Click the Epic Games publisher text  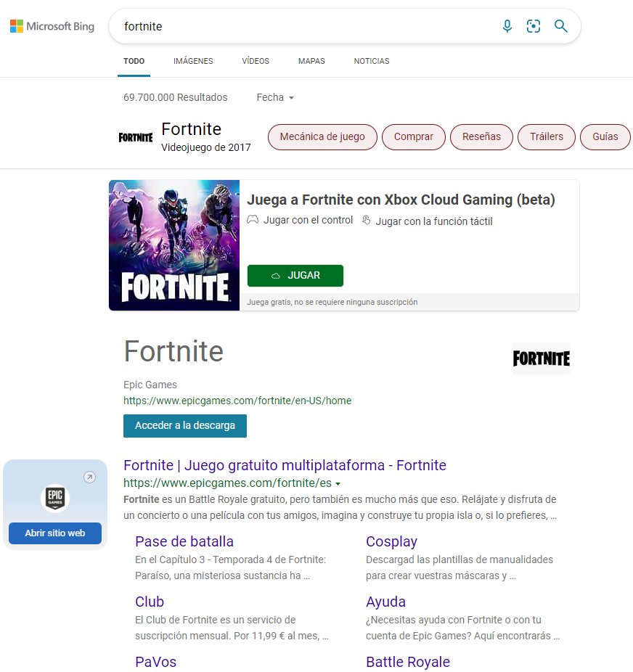coord(150,385)
